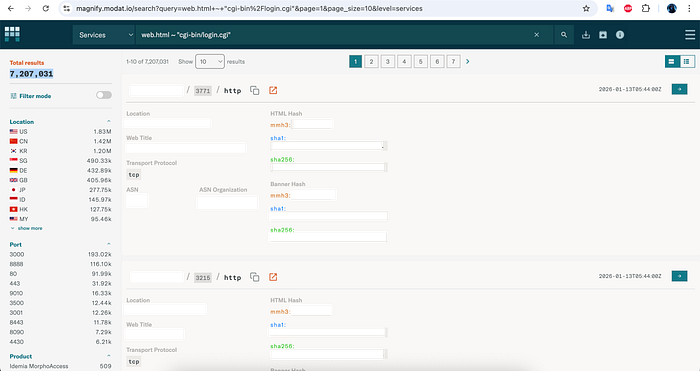700x371 pixels.
Task: Go to results page 3
Action: click(x=388, y=62)
